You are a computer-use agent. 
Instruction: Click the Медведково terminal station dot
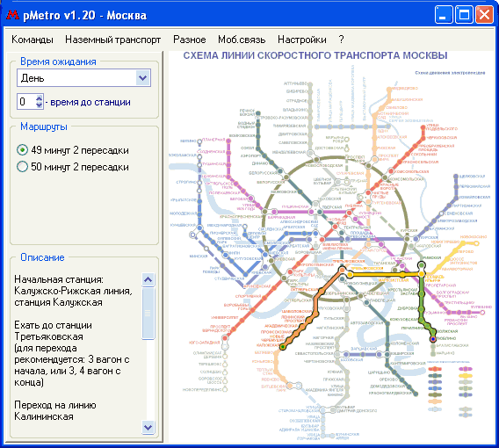[x=389, y=90]
